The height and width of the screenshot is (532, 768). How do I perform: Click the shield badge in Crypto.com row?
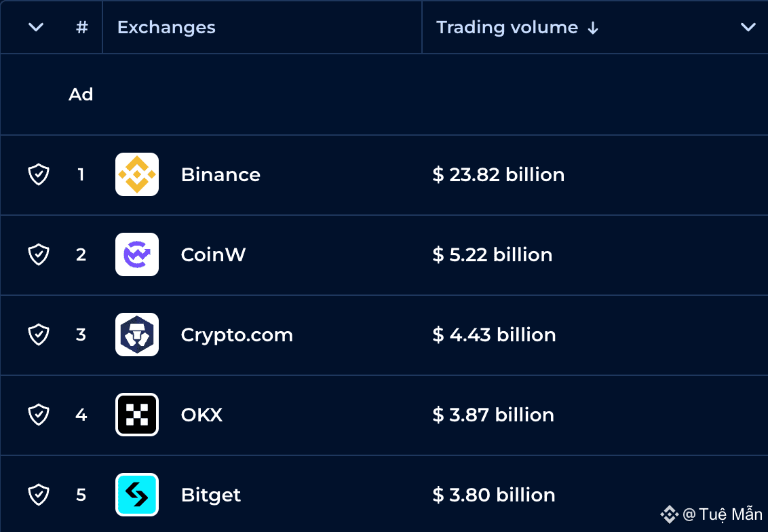(39, 335)
